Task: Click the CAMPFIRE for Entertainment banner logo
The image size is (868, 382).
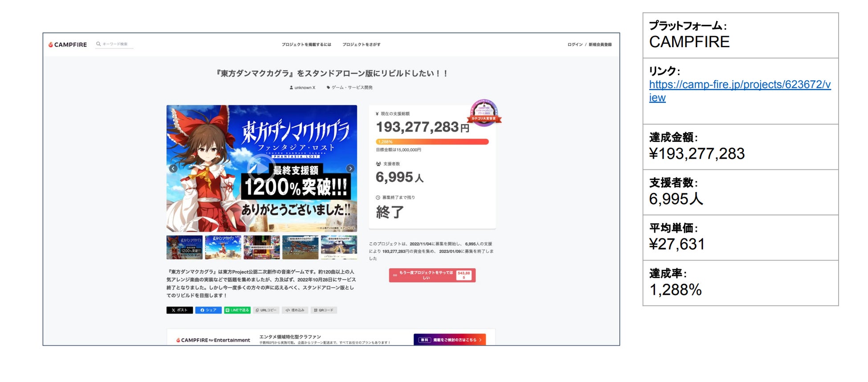Action: tap(213, 340)
